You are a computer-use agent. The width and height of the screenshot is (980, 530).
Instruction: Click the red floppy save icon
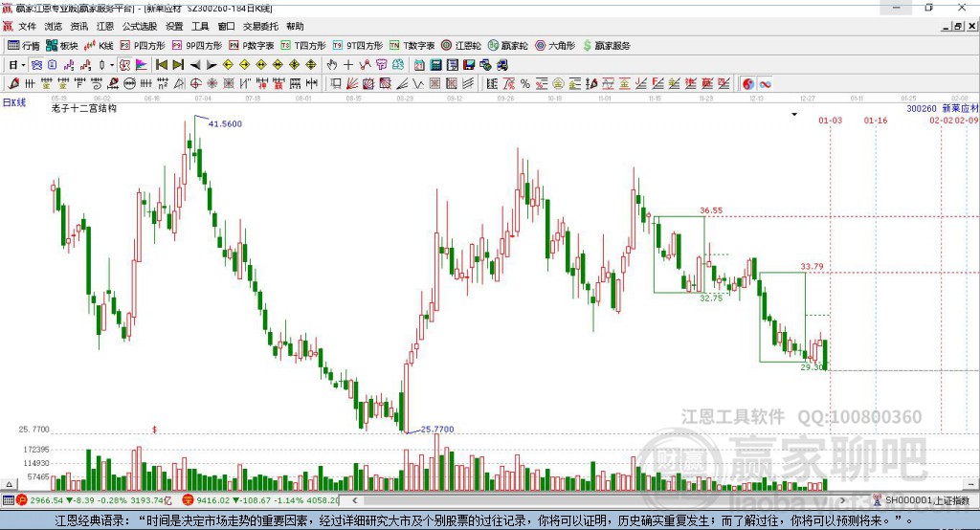(x=469, y=65)
